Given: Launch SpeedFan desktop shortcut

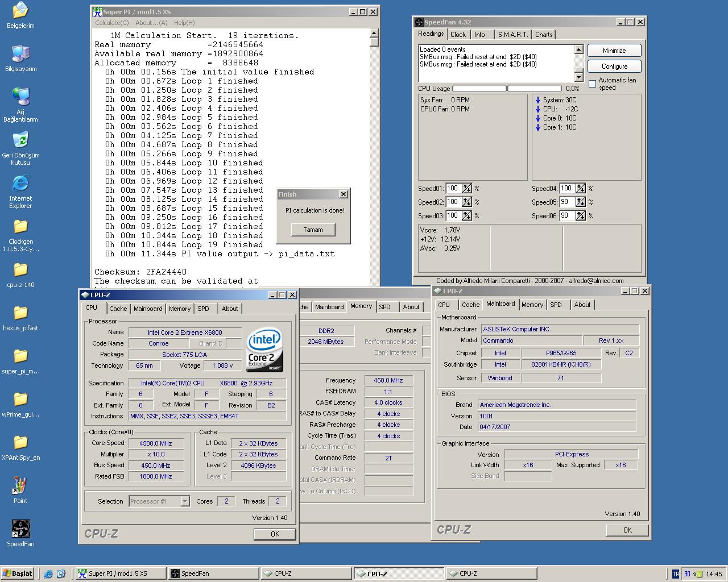Looking at the screenshot, I should (x=20, y=534).
